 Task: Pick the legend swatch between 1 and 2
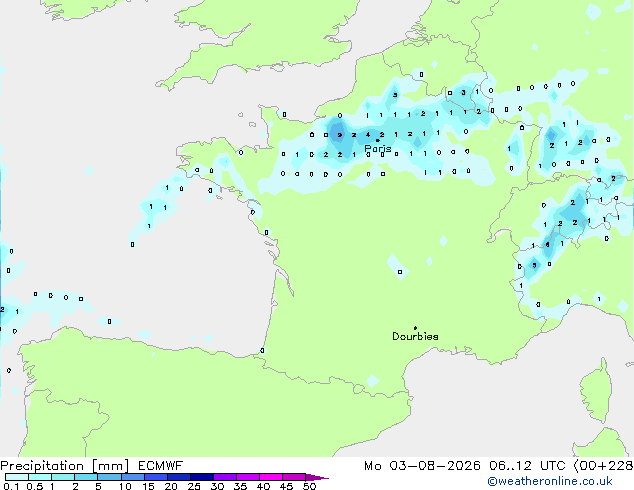pyautogui.click(x=63, y=477)
